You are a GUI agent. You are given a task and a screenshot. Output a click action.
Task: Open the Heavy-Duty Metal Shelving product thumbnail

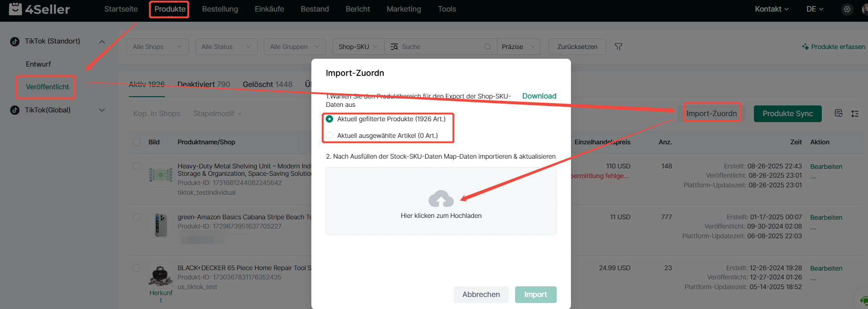(x=161, y=175)
